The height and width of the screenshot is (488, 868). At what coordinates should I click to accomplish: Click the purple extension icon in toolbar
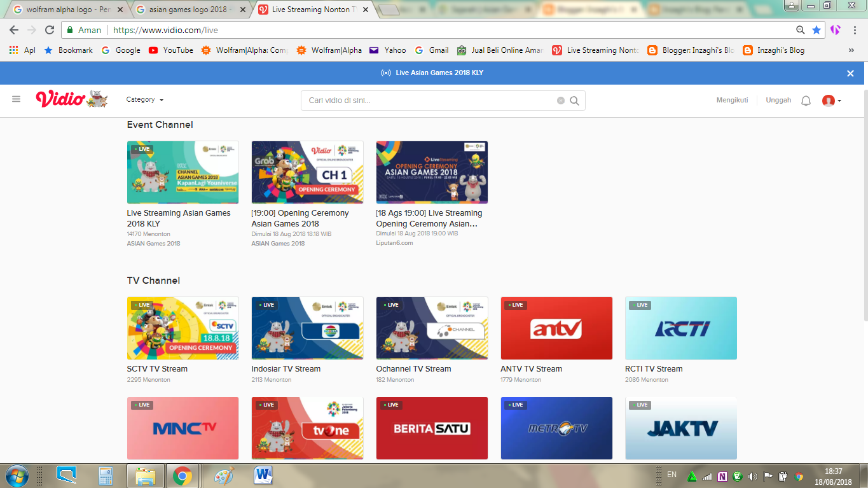pos(836,30)
